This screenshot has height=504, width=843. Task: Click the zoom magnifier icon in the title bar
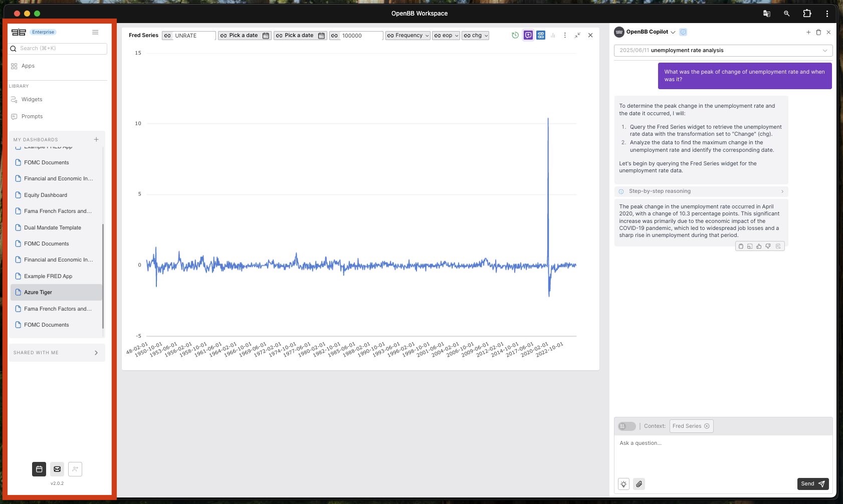pos(786,14)
